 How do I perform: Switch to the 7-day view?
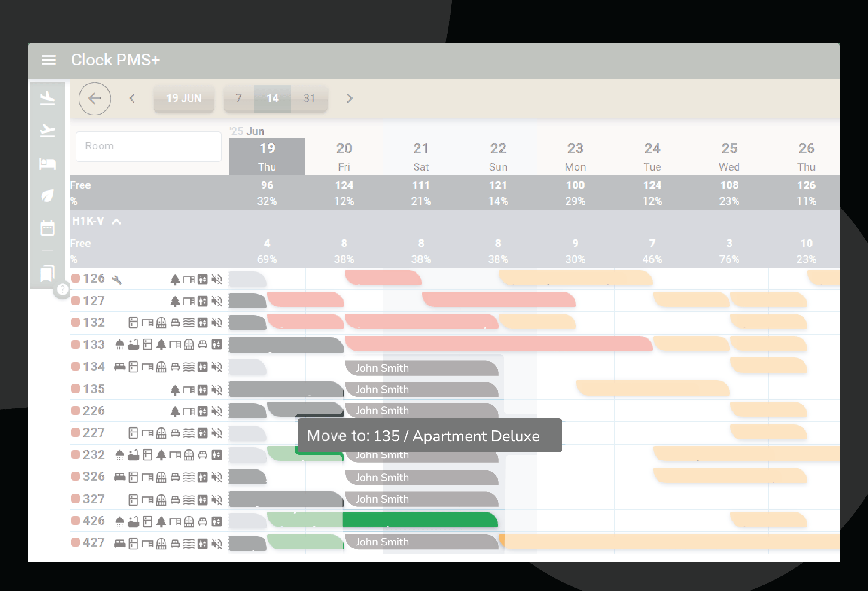(239, 98)
